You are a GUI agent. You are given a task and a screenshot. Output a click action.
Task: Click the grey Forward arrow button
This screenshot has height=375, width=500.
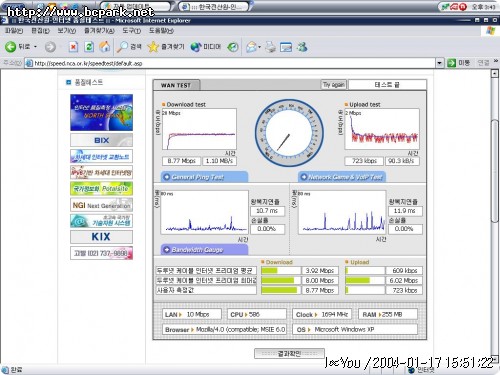coord(50,47)
